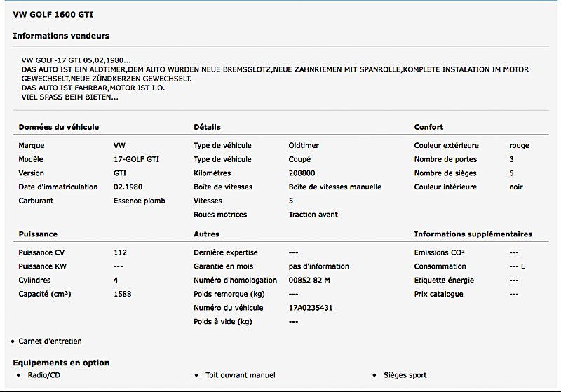Image resolution: width=561 pixels, height=392 pixels.
Task: Click the Puissance CV value '112'
Action: pyautogui.click(x=120, y=252)
